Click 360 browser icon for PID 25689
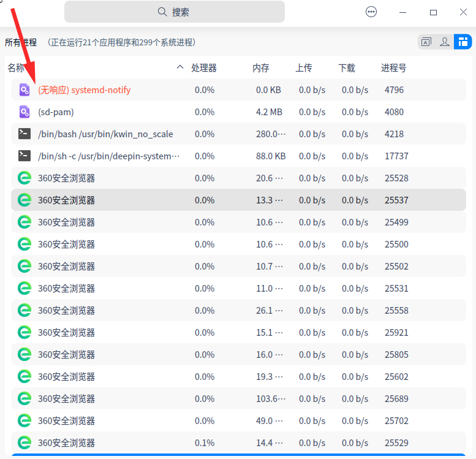Image resolution: width=476 pixels, height=459 pixels. [x=25, y=398]
